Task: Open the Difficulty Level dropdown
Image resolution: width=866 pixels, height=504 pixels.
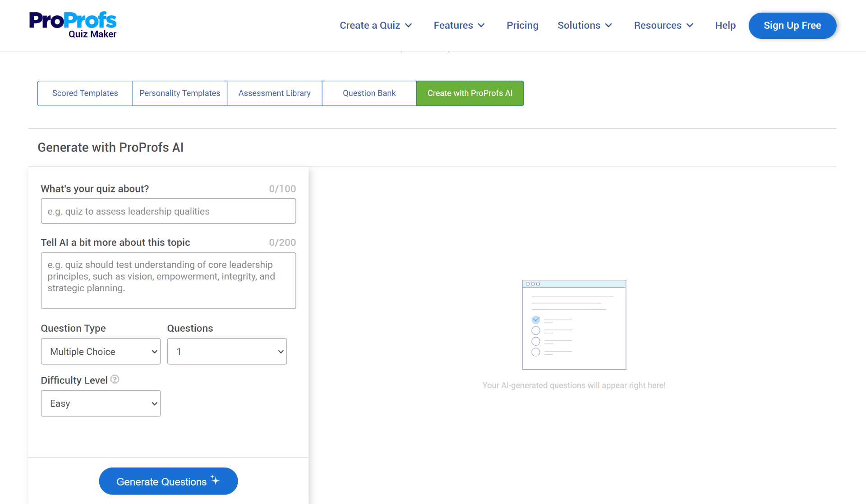Action: click(100, 403)
